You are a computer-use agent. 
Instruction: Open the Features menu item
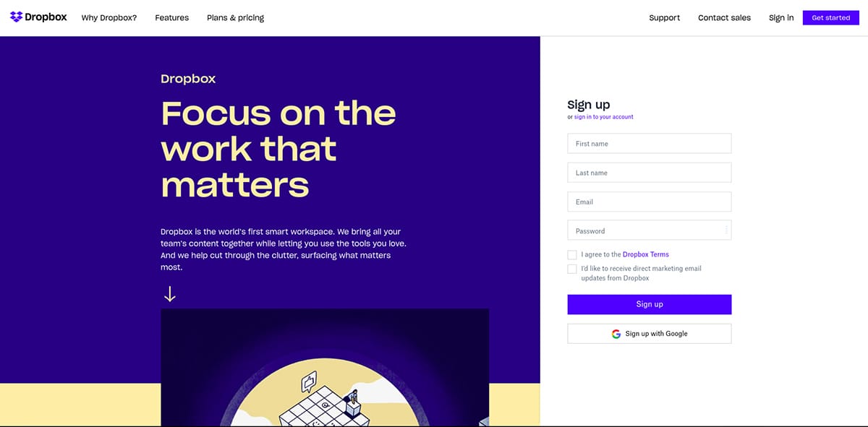click(x=171, y=18)
